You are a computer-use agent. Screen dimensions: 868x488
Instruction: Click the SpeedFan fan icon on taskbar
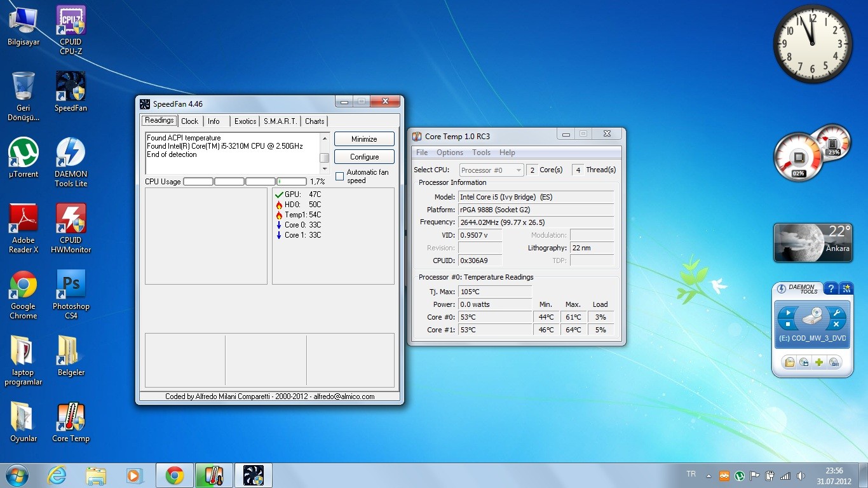(x=254, y=475)
